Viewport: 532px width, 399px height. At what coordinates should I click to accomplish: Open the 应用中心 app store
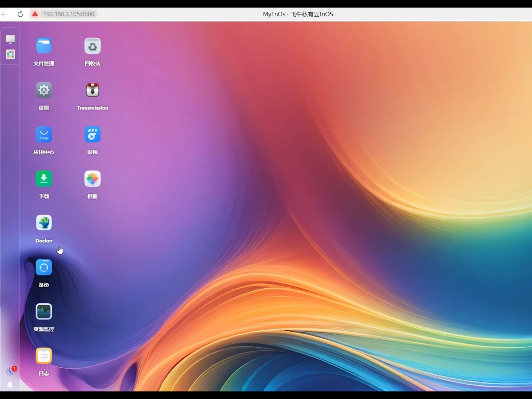point(44,134)
